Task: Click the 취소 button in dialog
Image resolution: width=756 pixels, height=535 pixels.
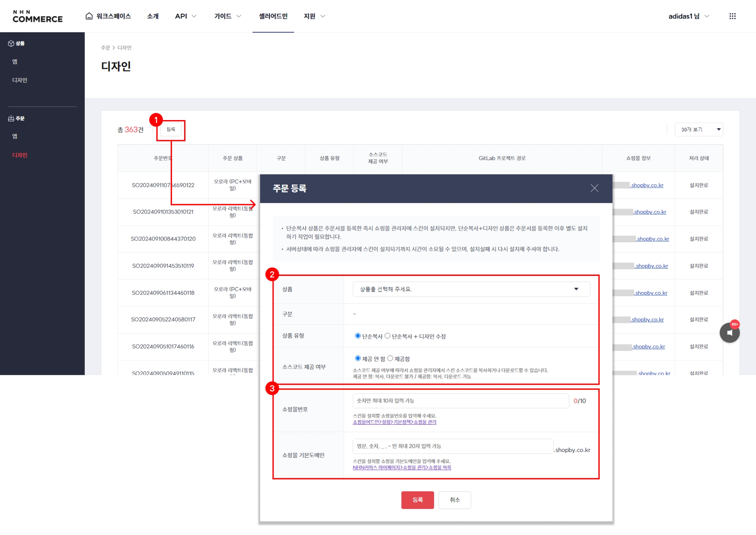Action: [x=454, y=500]
